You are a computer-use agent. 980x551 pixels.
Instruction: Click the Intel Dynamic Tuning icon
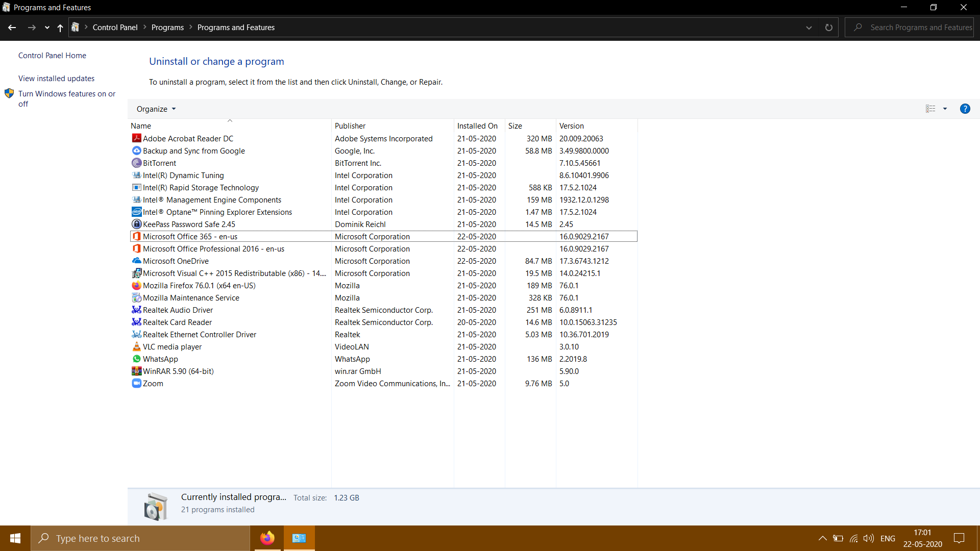(136, 175)
